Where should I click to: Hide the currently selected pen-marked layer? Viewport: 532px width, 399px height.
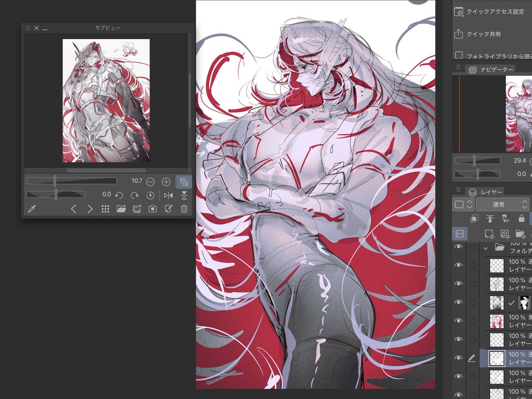458,358
